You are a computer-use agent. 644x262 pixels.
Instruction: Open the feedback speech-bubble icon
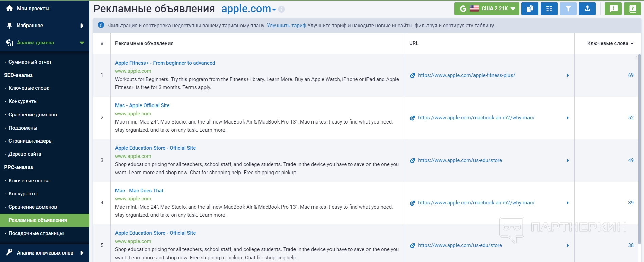point(613,9)
